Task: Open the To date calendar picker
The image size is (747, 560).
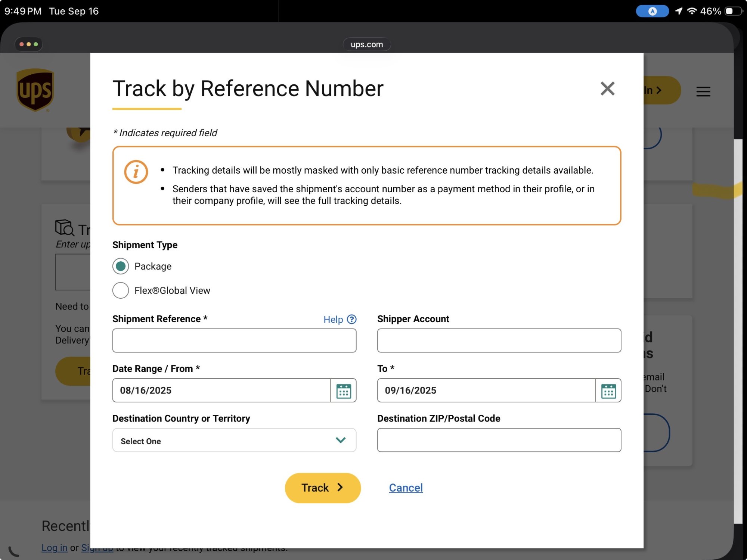Action: 608,391
